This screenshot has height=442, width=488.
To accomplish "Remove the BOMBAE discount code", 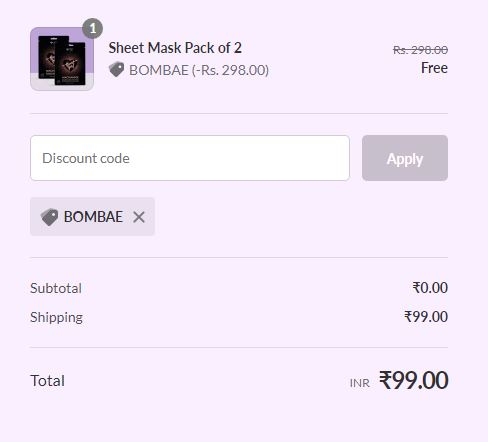I will click(139, 217).
